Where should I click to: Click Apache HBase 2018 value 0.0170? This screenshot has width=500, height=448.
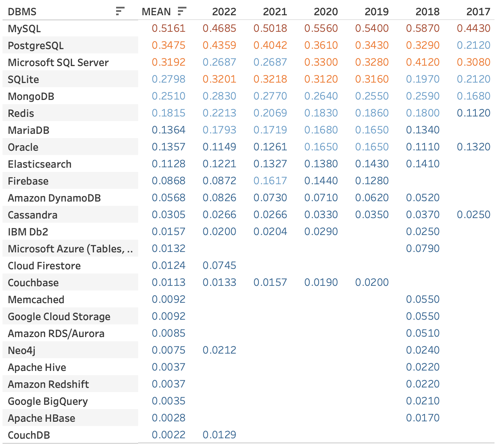click(x=423, y=418)
